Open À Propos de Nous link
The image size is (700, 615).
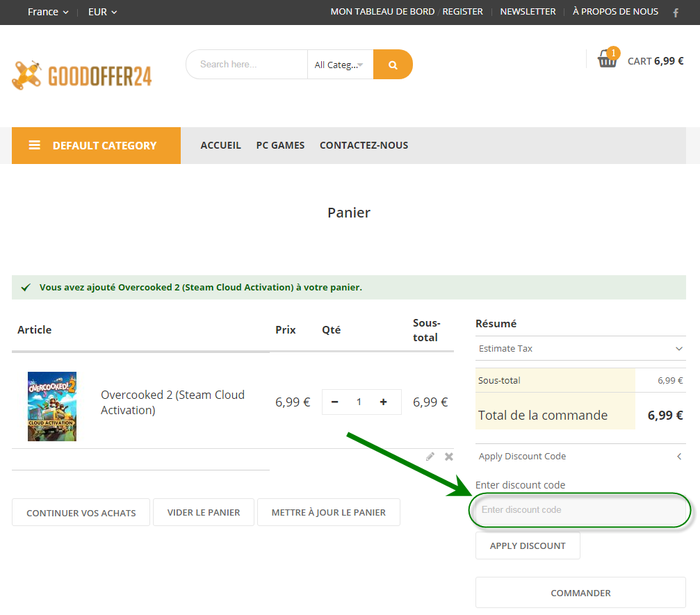615,12
